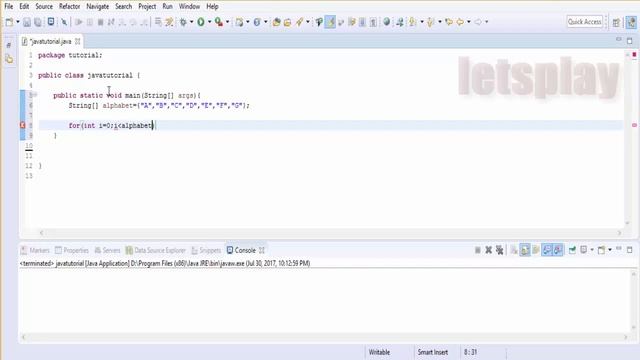This screenshot has height=360, width=640.
Task: Click the Save toolbar icon
Action: 27,22
